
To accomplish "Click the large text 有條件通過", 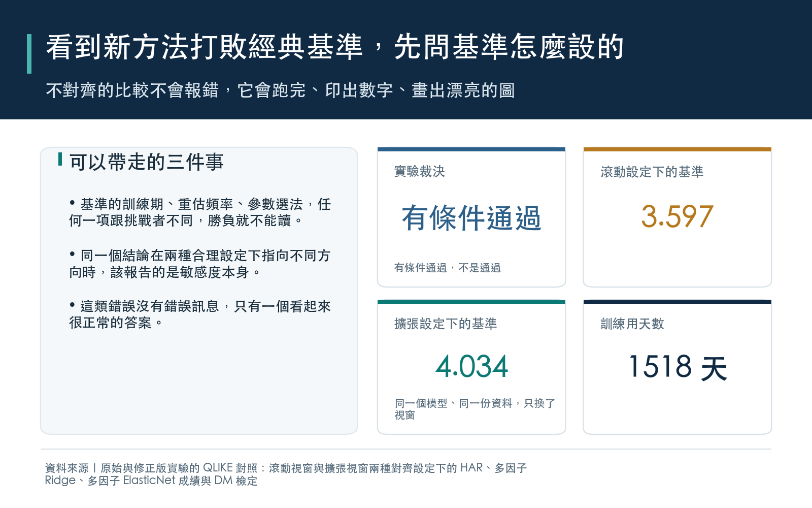I will 471,218.
